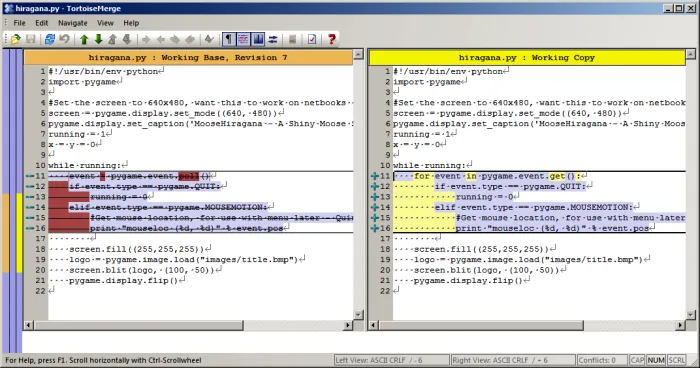Open the Edit menu
700x368 pixels.
(42, 23)
